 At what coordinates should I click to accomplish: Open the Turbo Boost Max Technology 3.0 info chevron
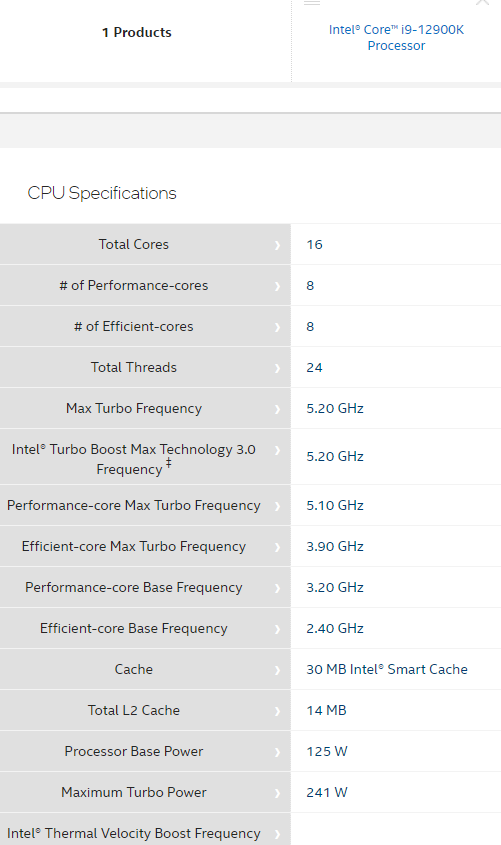pos(277,450)
